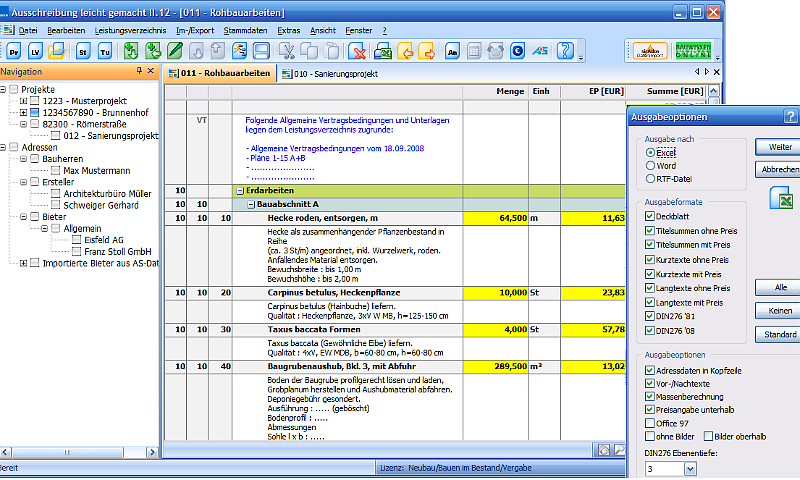Toggle the DIN276 '81 checkbox
Viewport: 800px width, 480px height.
coord(649,316)
